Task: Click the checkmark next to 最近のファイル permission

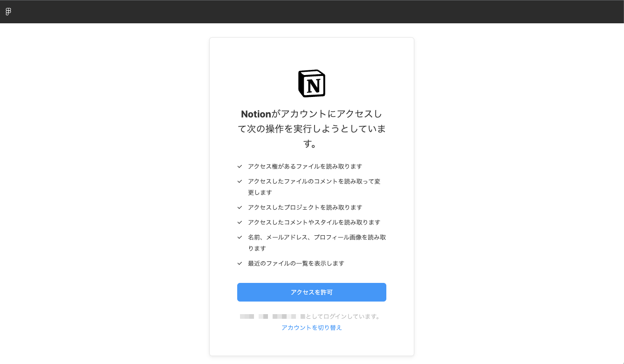Action: click(240, 263)
